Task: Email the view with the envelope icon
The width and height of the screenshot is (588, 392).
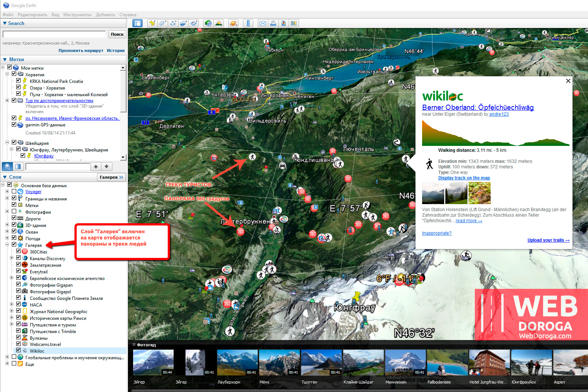Action: click(x=263, y=23)
